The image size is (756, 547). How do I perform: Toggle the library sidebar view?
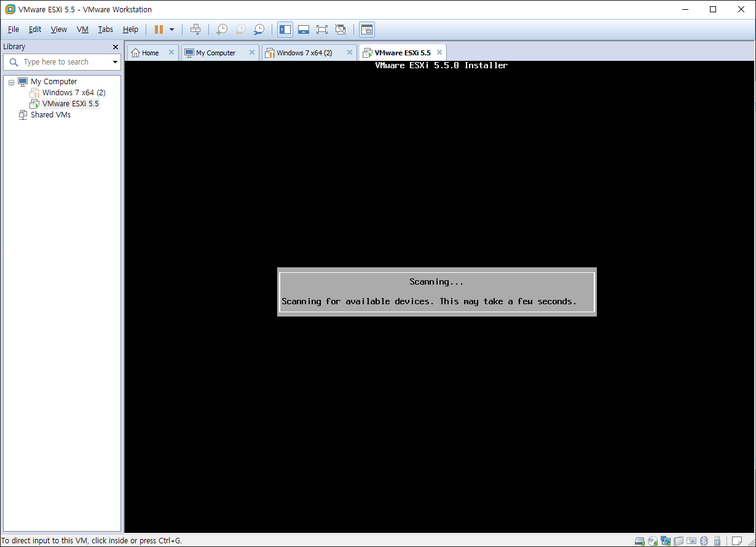point(285,30)
